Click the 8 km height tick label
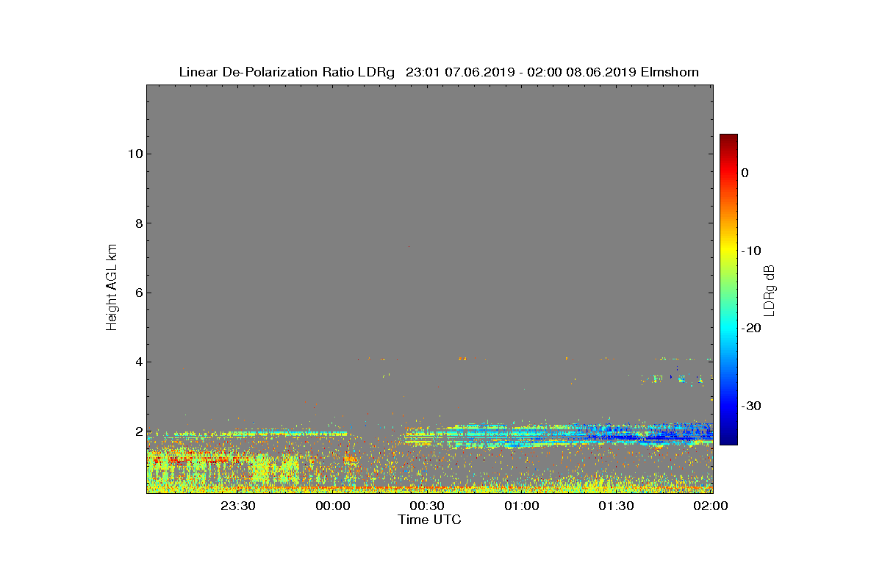The image size is (882, 588). tap(137, 223)
